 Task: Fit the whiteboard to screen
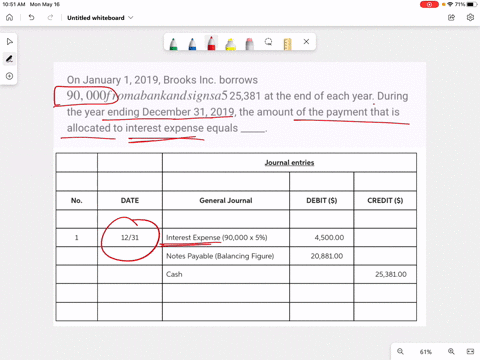click(470, 351)
